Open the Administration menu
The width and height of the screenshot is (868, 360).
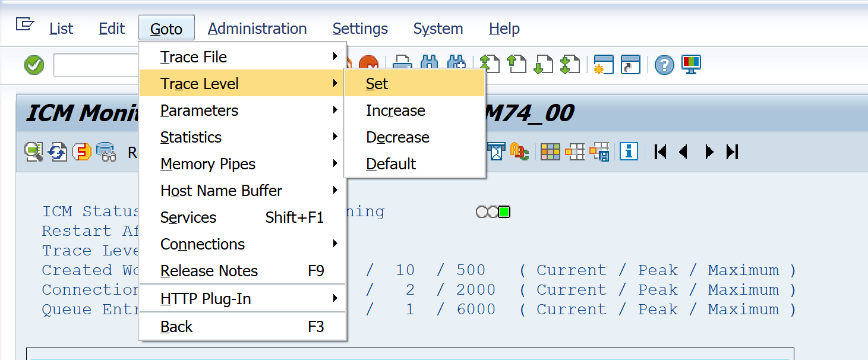pos(257,29)
